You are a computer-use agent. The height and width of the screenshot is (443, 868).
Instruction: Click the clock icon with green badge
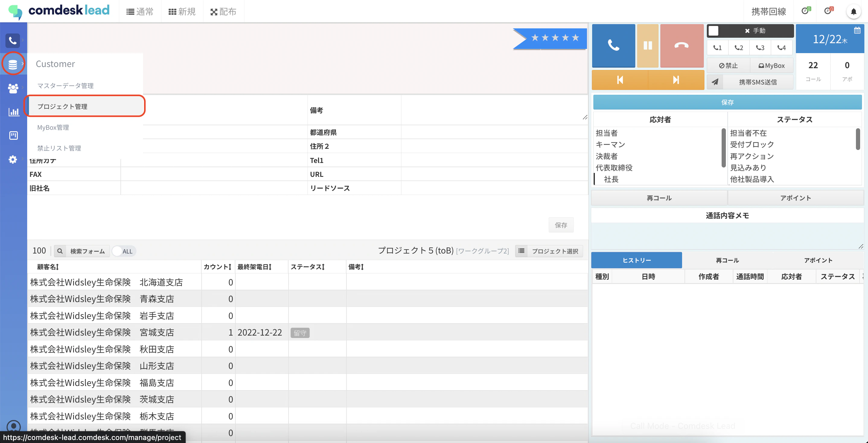(806, 11)
